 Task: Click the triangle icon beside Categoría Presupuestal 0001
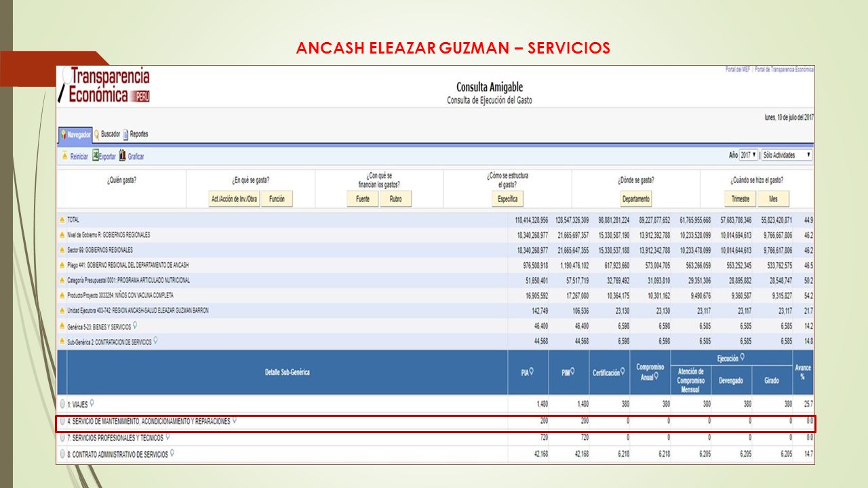[x=62, y=280]
